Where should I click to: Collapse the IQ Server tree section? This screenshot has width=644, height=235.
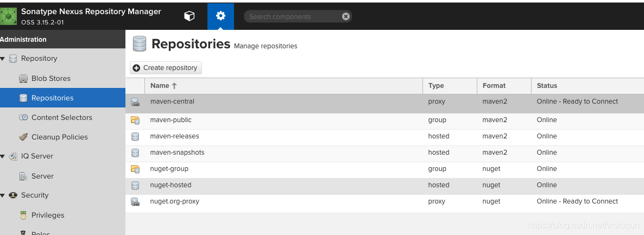3,156
